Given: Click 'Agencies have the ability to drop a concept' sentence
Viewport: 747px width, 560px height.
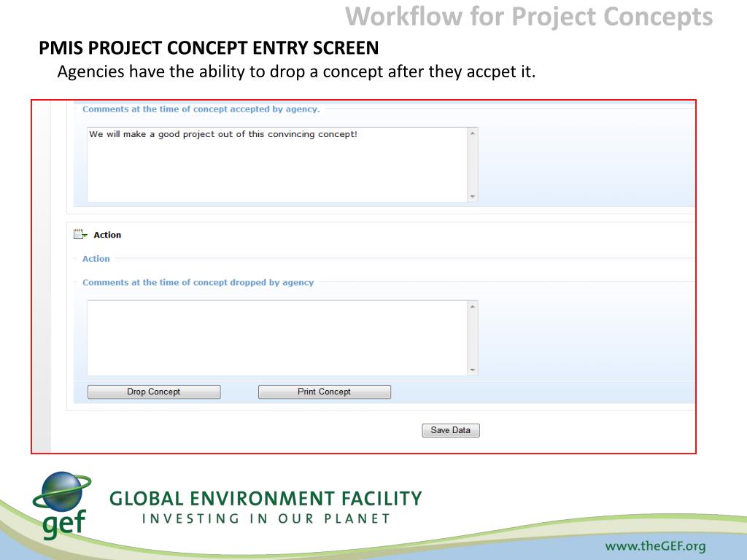Looking at the screenshot, I should pyautogui.click(x=296, y=72).
